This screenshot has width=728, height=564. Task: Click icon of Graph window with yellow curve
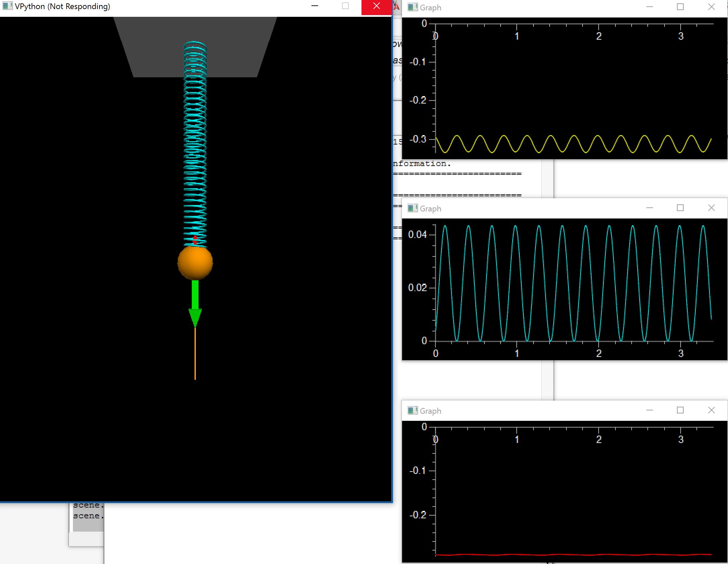412,7
